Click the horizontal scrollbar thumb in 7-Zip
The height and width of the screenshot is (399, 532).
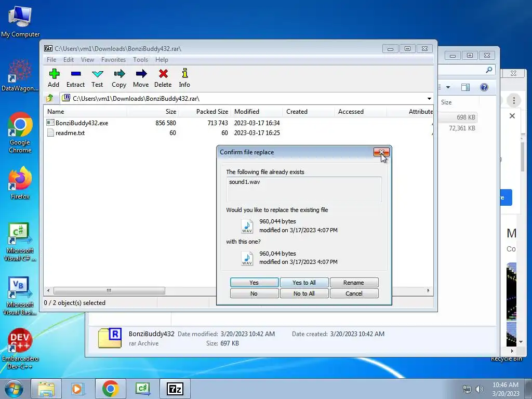tap(109, 291)
